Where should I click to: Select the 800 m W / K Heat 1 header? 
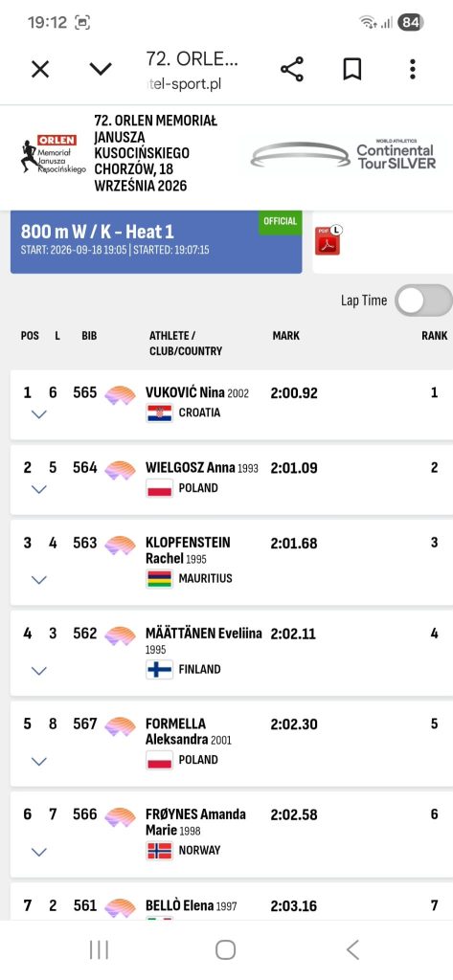[x=156, y=242]
